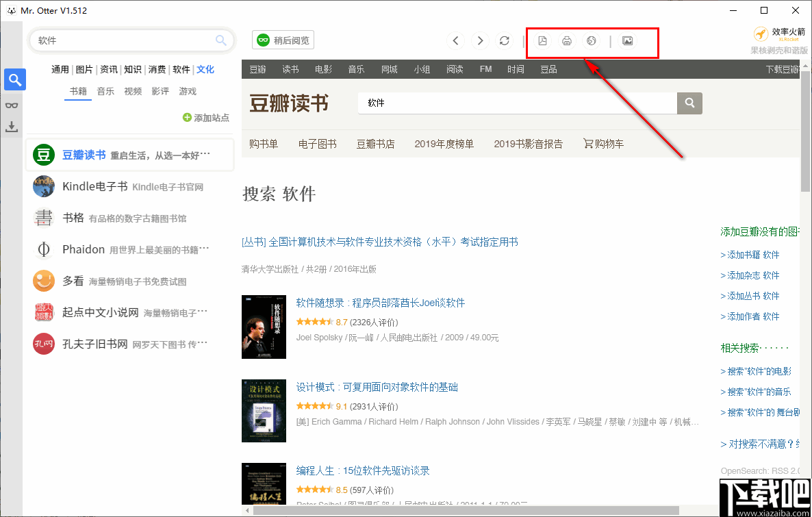Switch to the 文化 category
Viewport: 812px width, 517px height.
point(205,69)
